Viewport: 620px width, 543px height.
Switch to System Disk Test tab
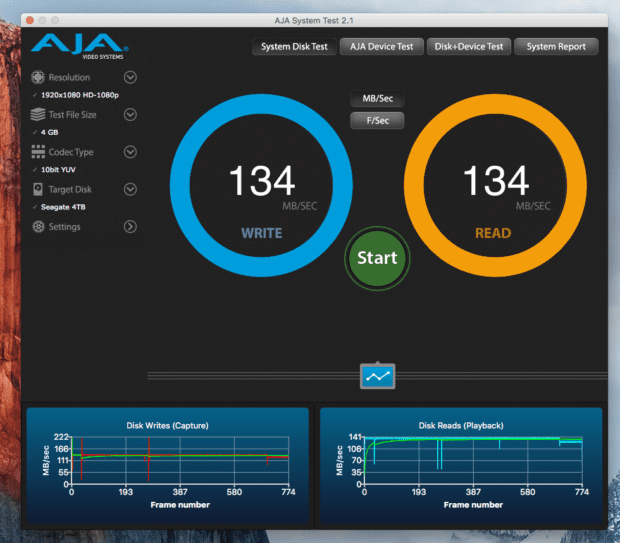pyautogui.click(x=293, y=47)
